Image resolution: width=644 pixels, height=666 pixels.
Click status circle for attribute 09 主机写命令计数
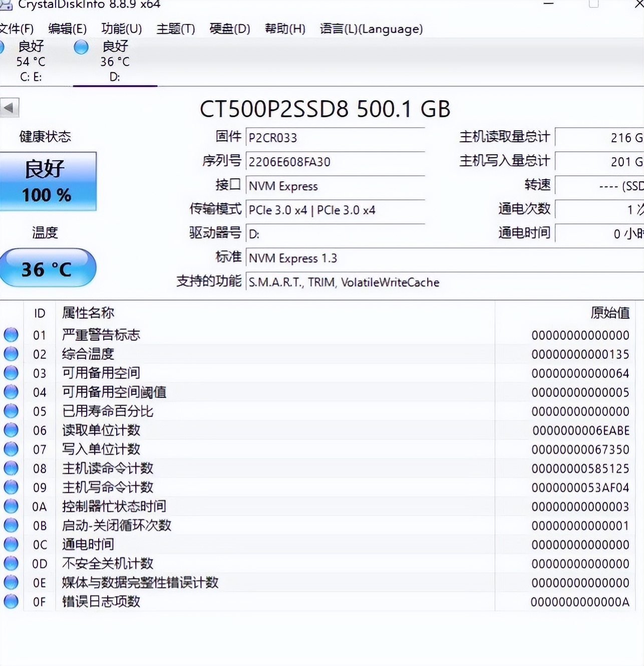click(x=11, y=487)
